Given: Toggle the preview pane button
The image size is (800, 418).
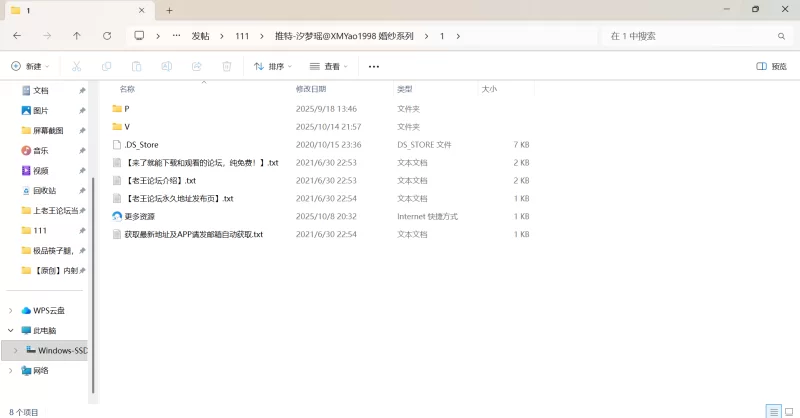Looking at the screenshot, I should point(771,66).
